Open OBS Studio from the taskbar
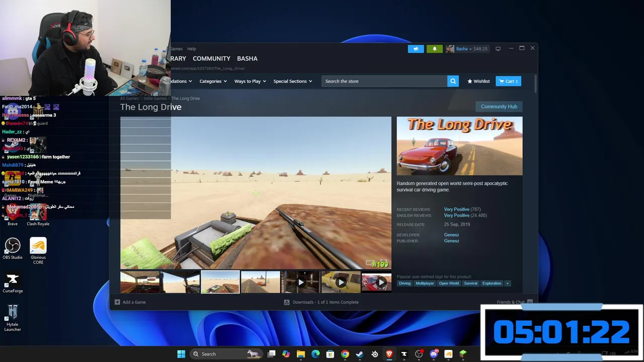The height and width of the screenshot is (362, 644). point(419,354)
